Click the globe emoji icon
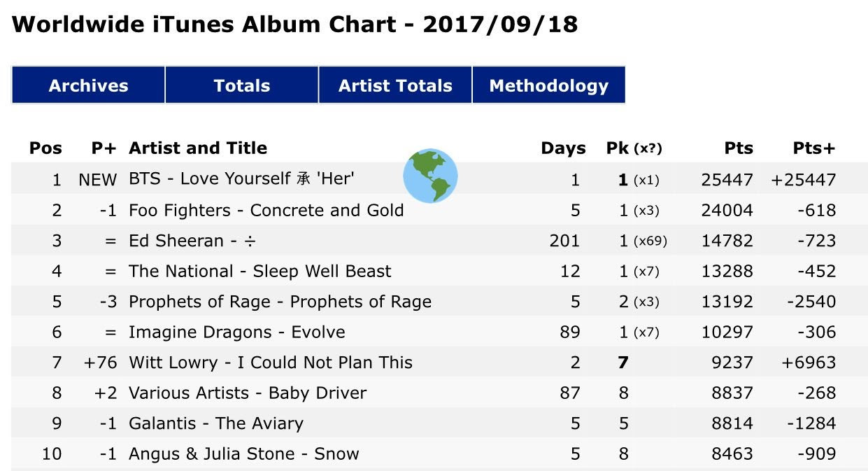Viewport: 868px width, 471px height. 430,176
